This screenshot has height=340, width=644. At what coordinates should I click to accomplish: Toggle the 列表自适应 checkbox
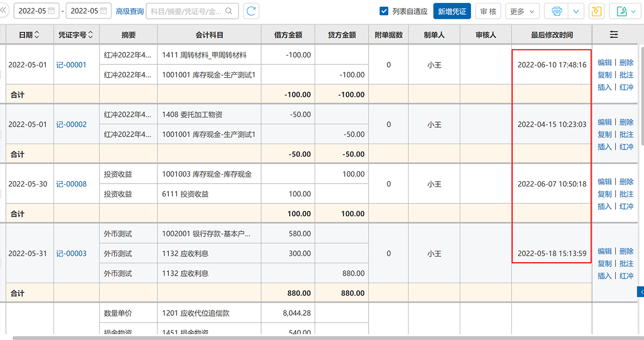383,11
